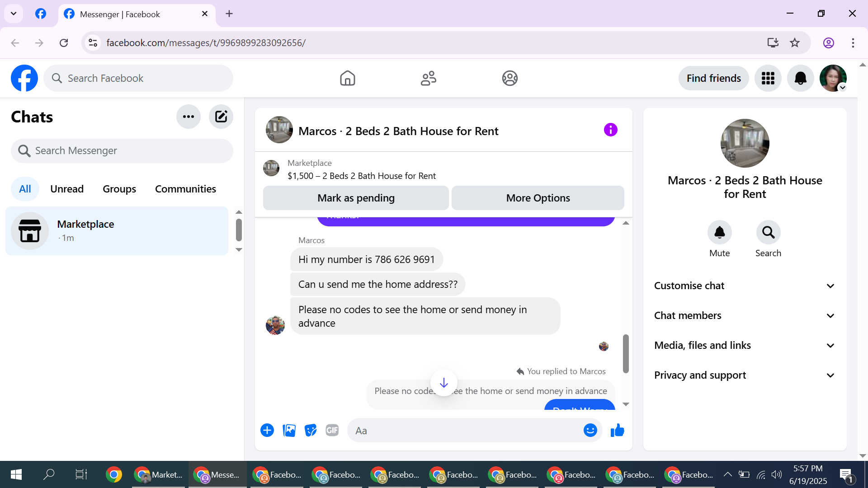Viewport: 868px width, 488px height.
Task: Choose a GIF from the composer
Action: (332, 430)
